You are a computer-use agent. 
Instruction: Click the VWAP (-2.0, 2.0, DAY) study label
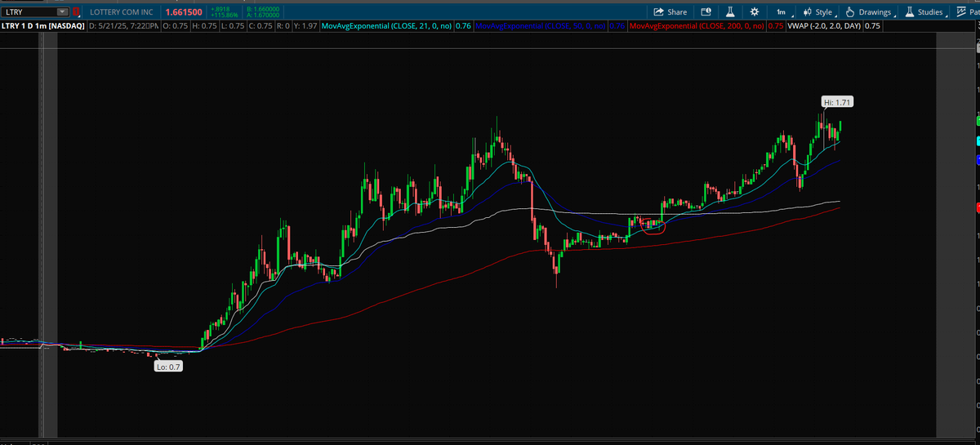(823, 26)
